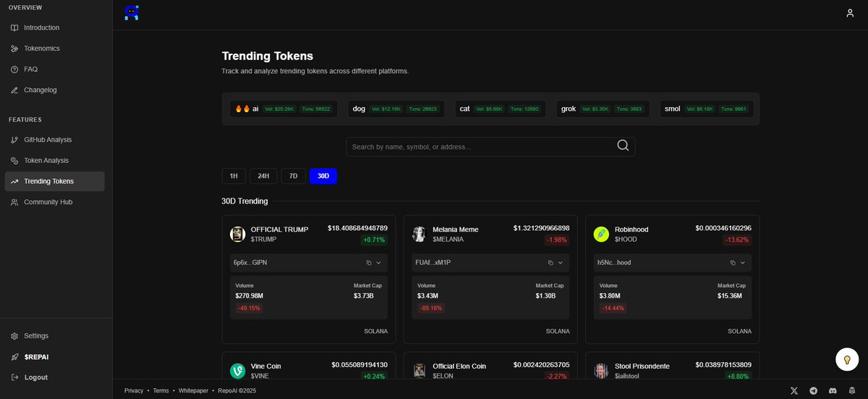
Task: Select the 30D timeframe
Action: [323, 176]
